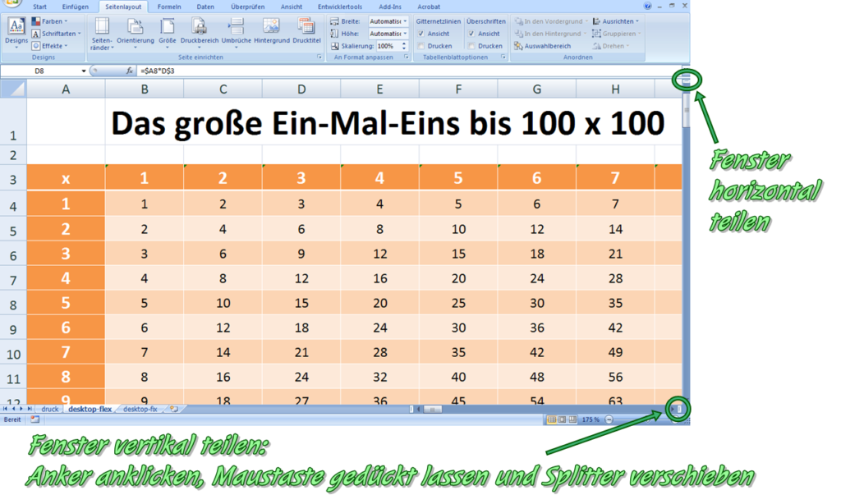This screenshot has width=841, height=504.
Task: Select the desktop-fix sheet tab
Action: (140, 409)
